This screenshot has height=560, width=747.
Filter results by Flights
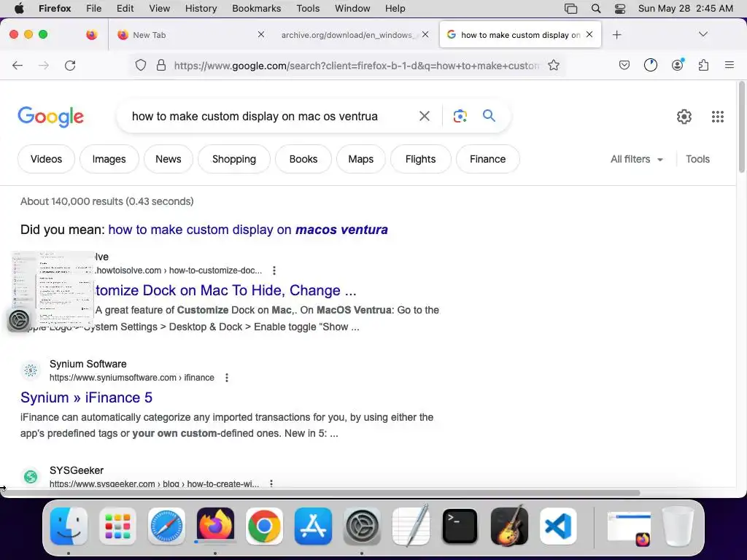pos(420,159)
